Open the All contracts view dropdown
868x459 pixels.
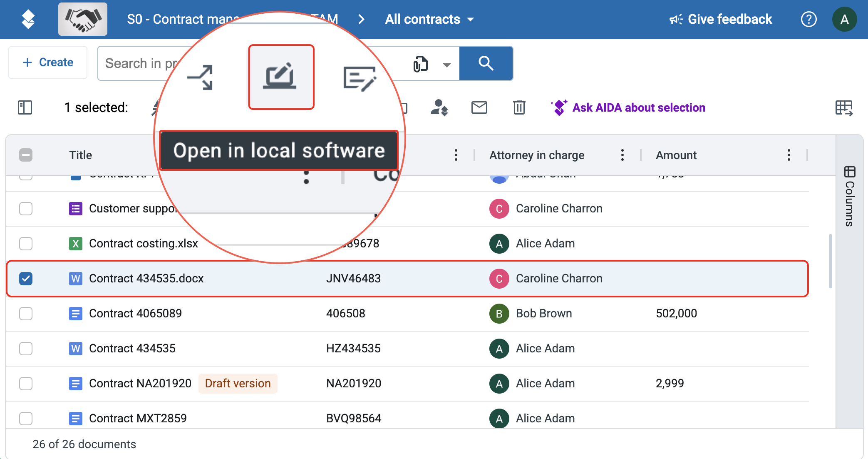pos(429,19)
